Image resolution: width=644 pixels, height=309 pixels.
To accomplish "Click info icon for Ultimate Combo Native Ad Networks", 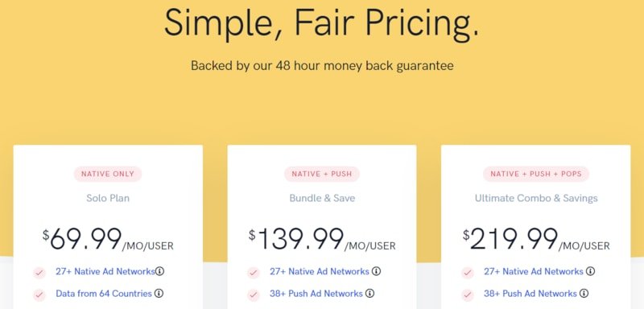I will point(590,271).
